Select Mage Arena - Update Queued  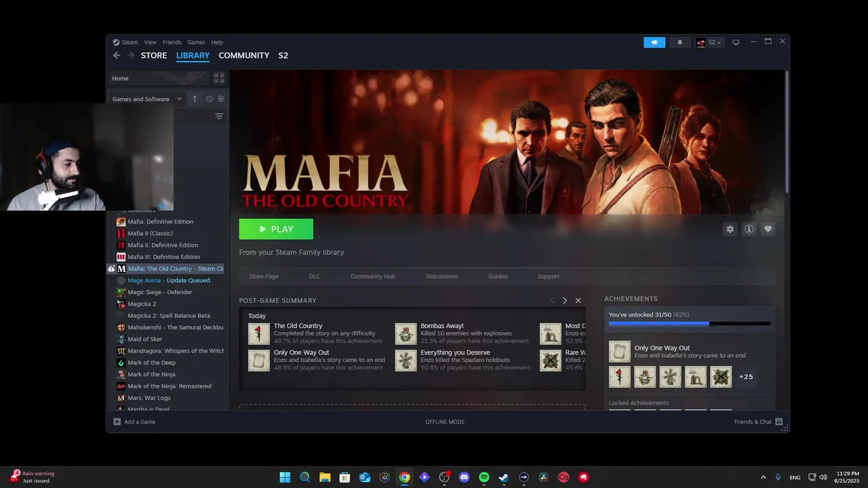tap(168, 281)
